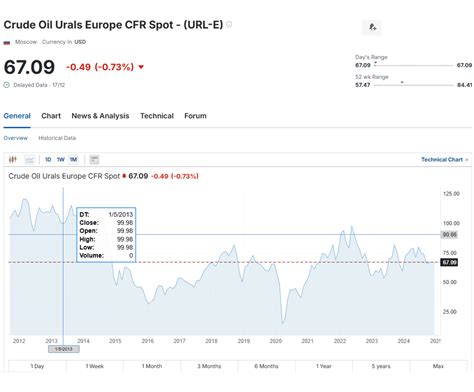Switch to the Technical tab
This screenshot has height=392, width=474.
click(x=157, y=116)
